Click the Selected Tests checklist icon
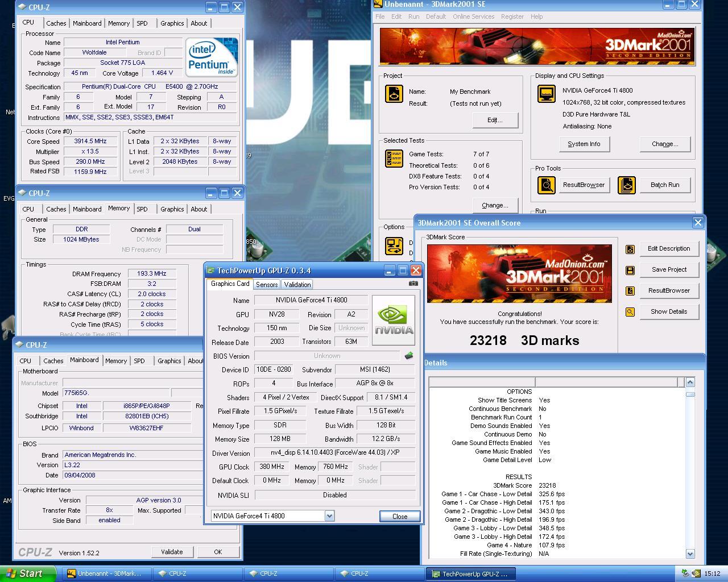Image resolution: width=728 pixels, height=582 pixels. [x=394, y=159]
